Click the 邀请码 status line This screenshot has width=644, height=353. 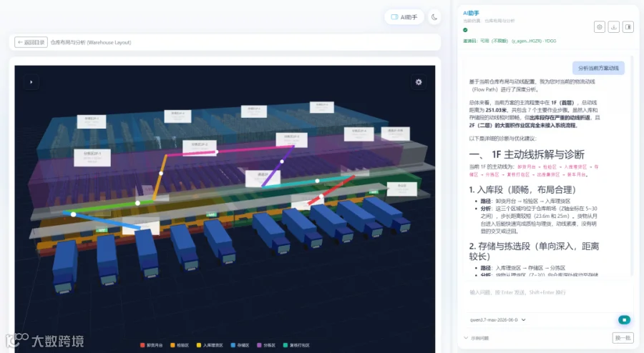509,41
